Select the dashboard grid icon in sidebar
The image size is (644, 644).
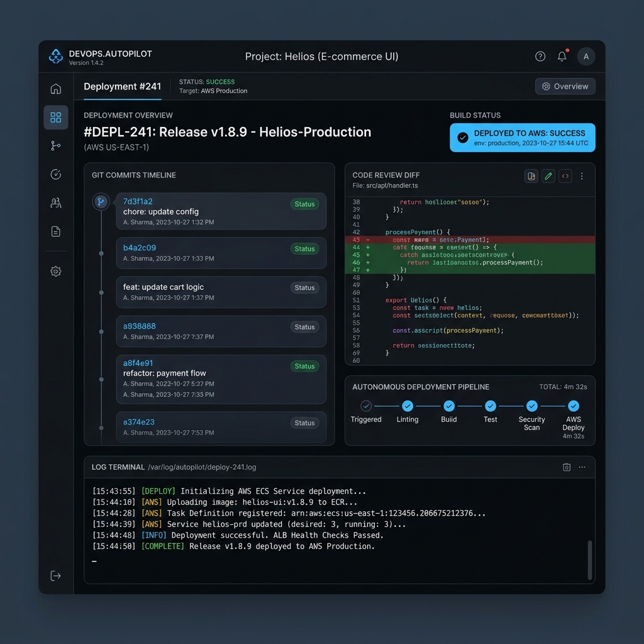click(x=56, y=118)
